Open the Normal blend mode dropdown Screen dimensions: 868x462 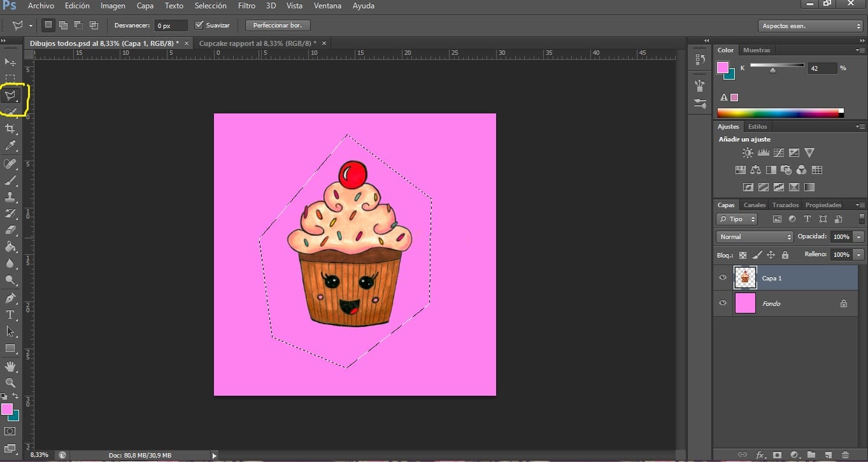click(x=754, y=236)
